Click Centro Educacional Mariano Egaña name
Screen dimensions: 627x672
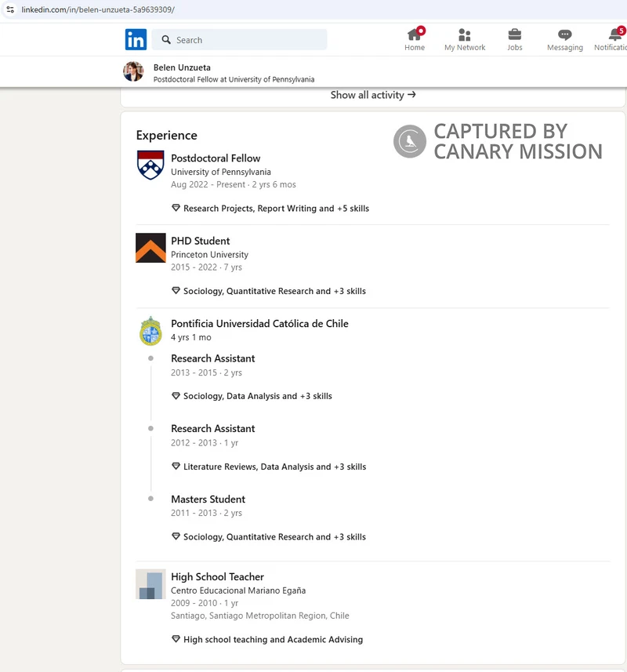click(238, 590)
